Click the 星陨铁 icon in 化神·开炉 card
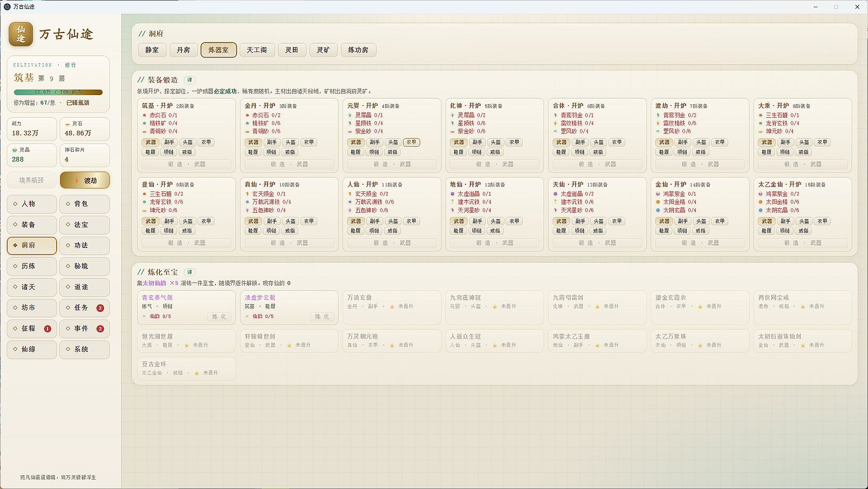The width and height of the screenshot is (868, 489). coord(453,123)
